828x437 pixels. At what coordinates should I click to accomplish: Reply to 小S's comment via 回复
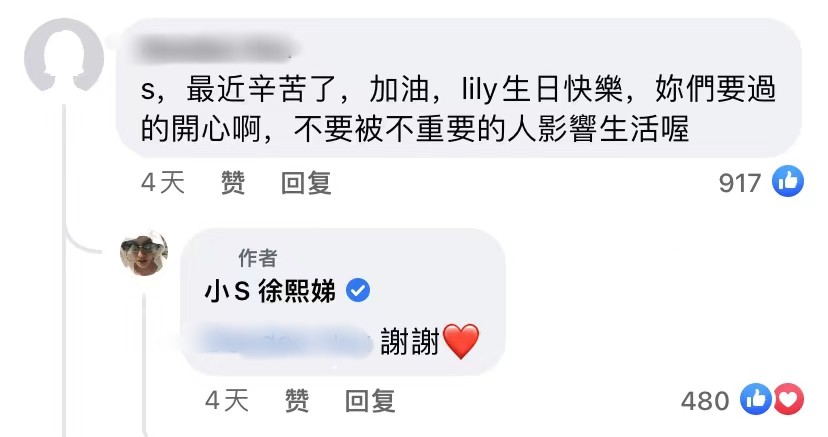370,401
